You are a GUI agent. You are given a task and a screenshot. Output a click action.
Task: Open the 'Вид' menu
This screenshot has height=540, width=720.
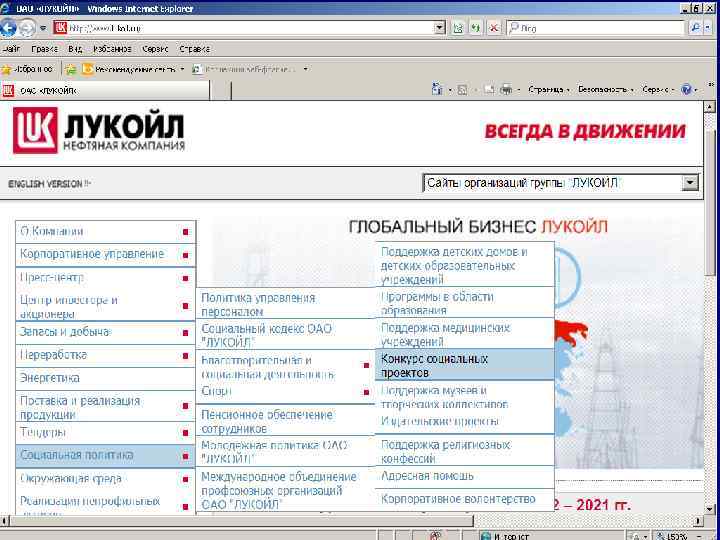click(75, 49)
